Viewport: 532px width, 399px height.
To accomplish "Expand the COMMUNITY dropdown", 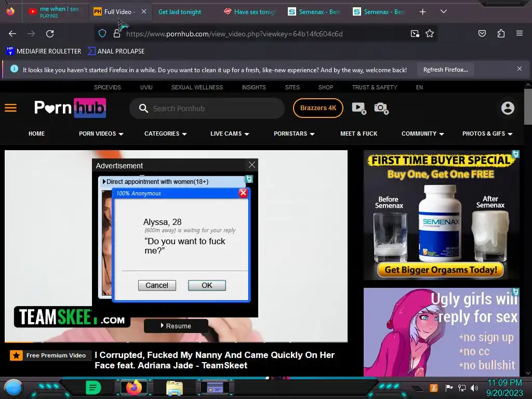I will pos(423,134).
